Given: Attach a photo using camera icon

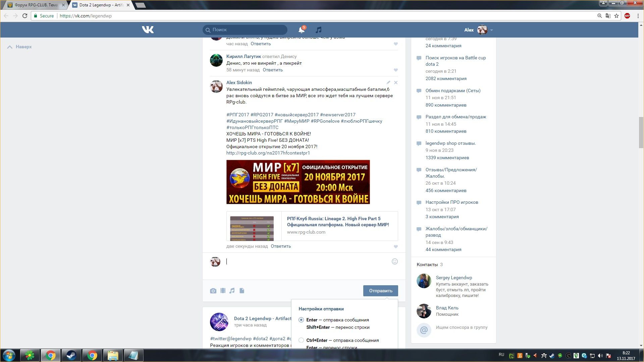Looking at the screenshot, I should tap(213, 291).
